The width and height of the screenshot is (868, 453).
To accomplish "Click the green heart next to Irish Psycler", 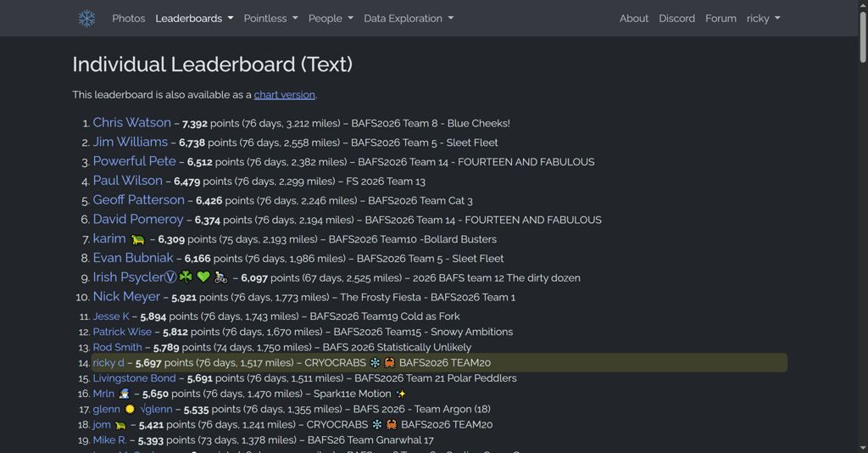I will (203, 277).
